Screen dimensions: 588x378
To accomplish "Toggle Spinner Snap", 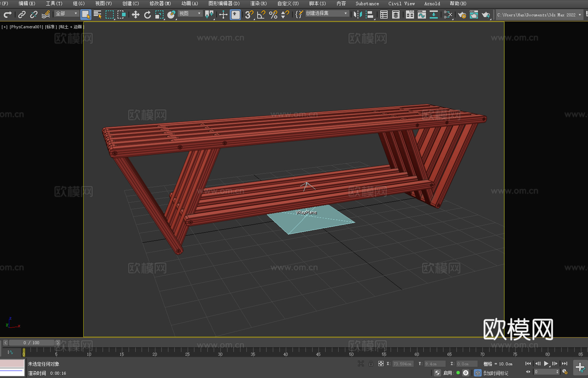I will point(285,14).
